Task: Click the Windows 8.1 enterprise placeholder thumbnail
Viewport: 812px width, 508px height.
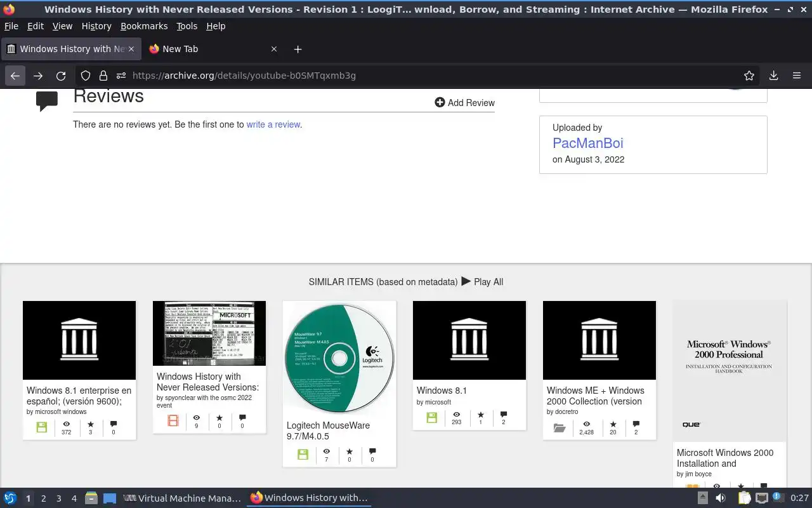Action: pyautogui.click(x=79, y=340)
